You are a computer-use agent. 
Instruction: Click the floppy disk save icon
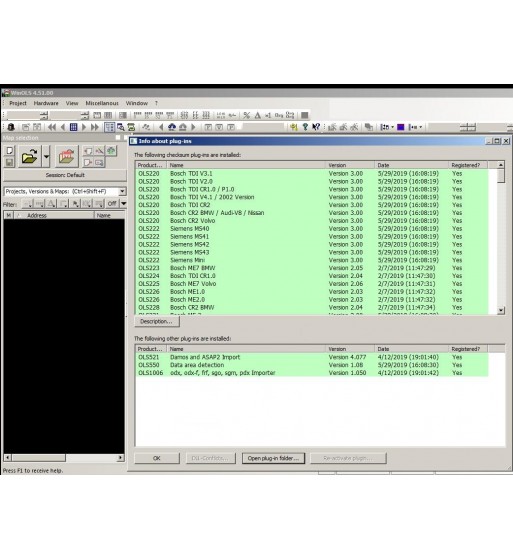coord(10,162)
